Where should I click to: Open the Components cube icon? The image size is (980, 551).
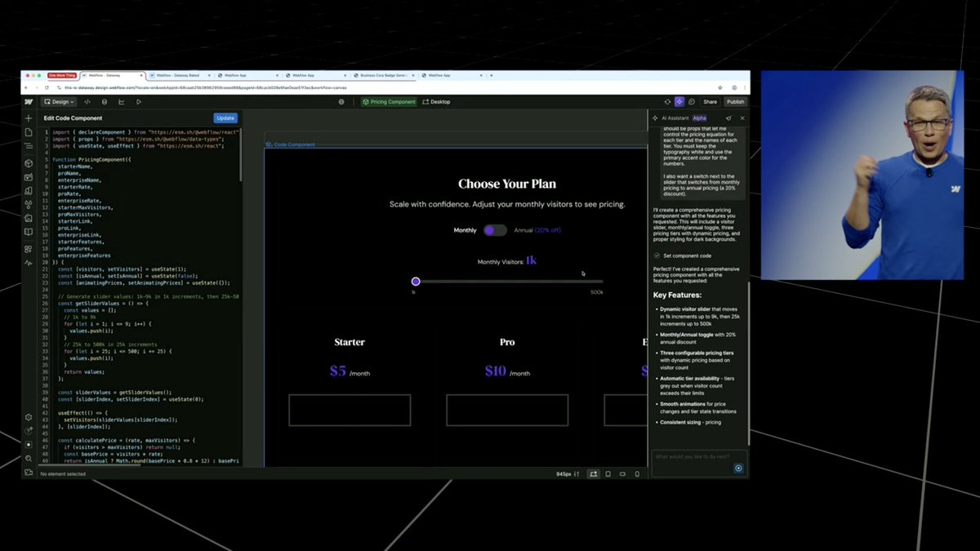[x=29, y=163]
